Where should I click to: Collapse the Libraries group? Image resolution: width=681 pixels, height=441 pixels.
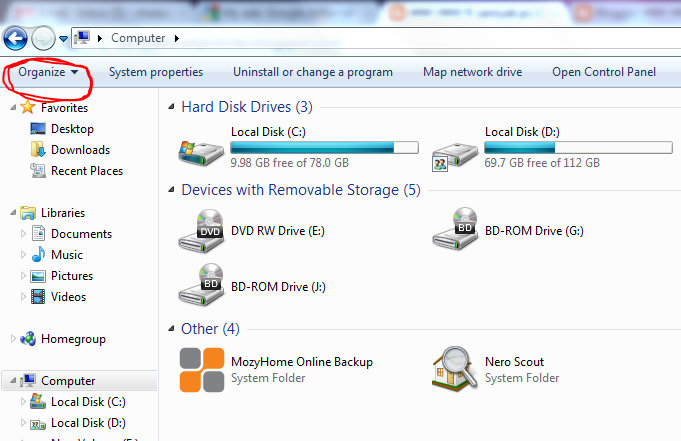[13, 212]
